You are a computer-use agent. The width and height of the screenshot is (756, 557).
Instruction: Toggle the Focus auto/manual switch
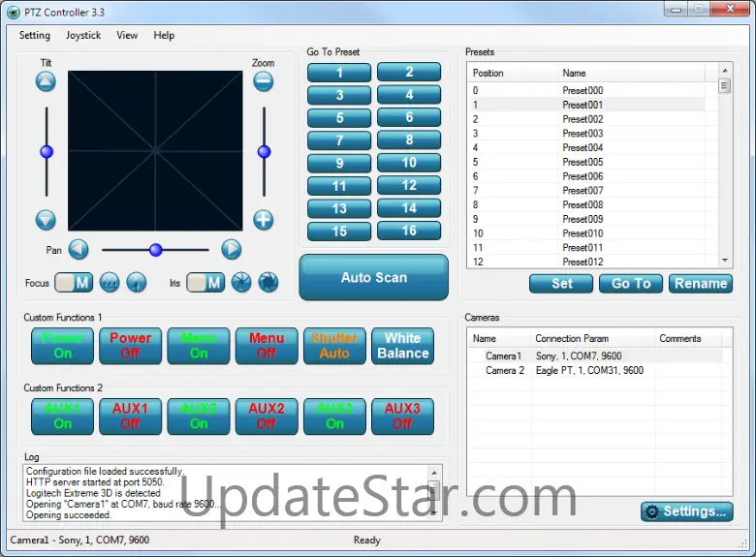click(x=74, y=282)
